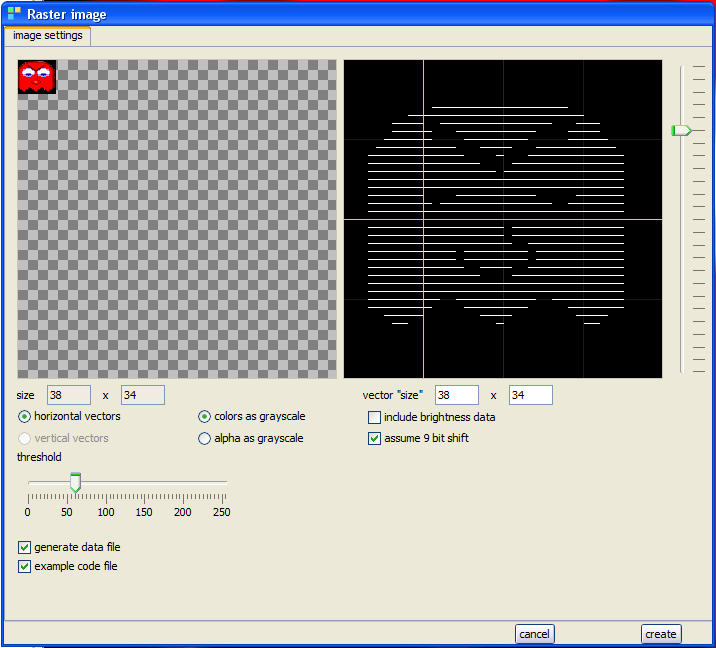Screen dimensions: 716x648
Task: Select colors as grayscale option
Action: [x=205, y=416]
